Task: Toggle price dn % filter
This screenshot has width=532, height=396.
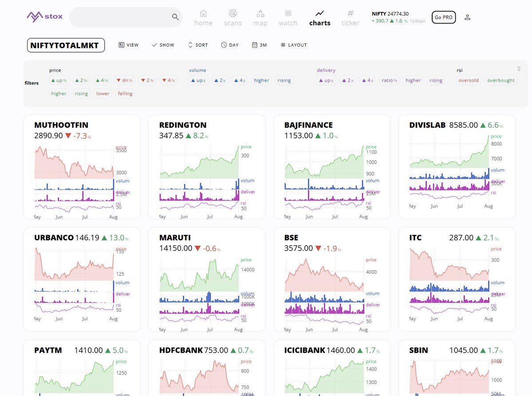Action: click(125, 80)
